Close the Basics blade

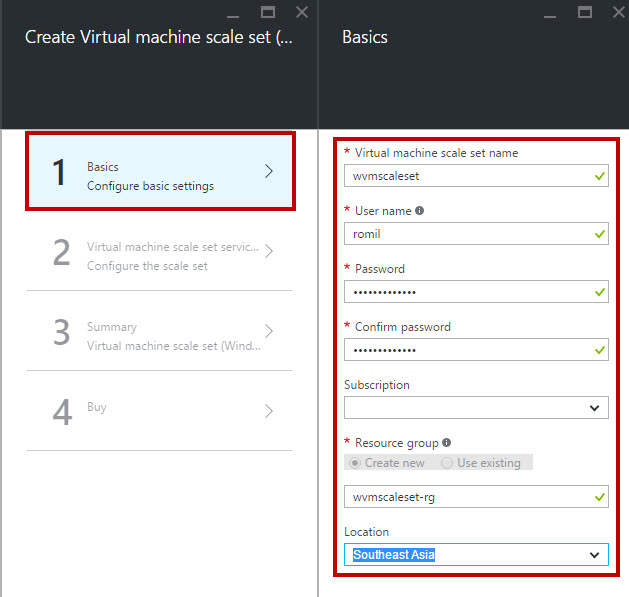(619, 12)
